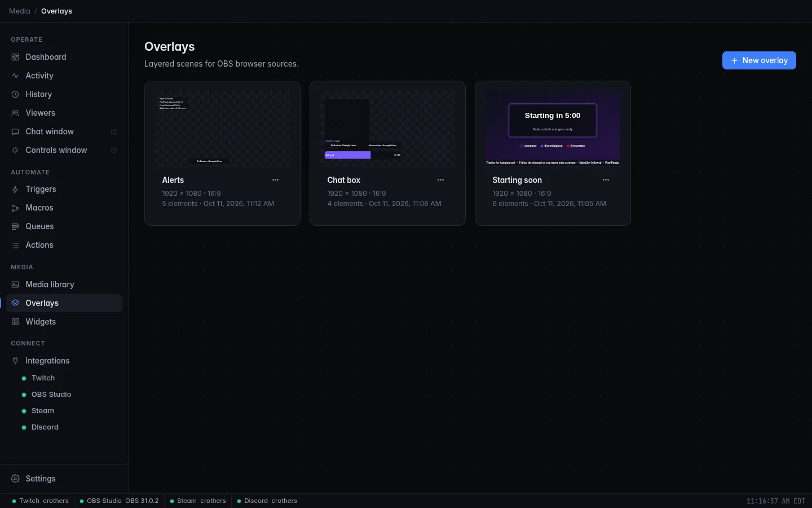Click the Media library image icon

[15, 284]
